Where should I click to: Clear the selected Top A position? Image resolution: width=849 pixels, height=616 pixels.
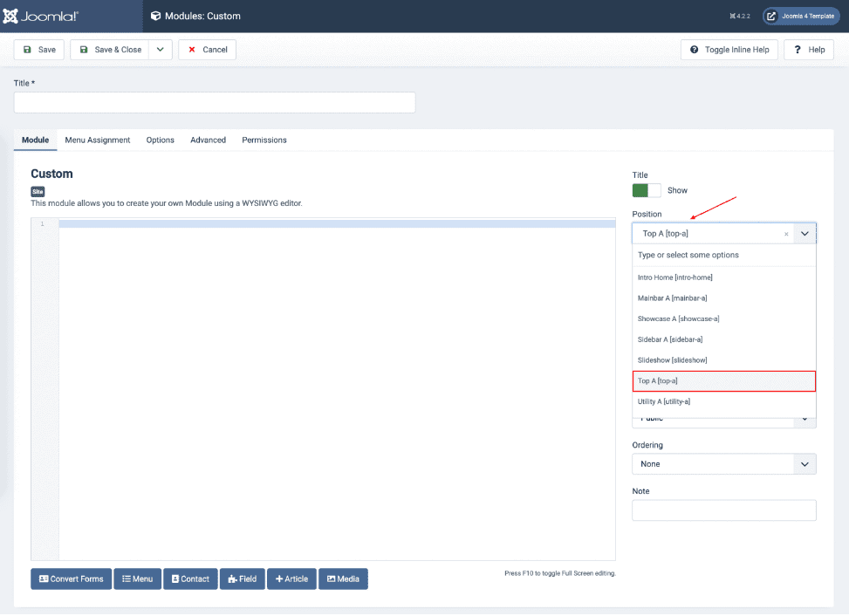coord(786,234)
